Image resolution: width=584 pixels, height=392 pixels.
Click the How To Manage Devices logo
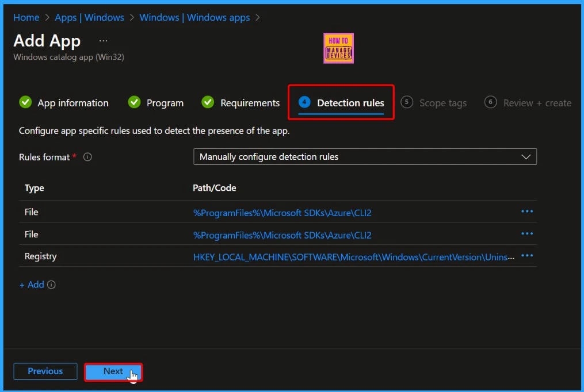pos(338,48)
